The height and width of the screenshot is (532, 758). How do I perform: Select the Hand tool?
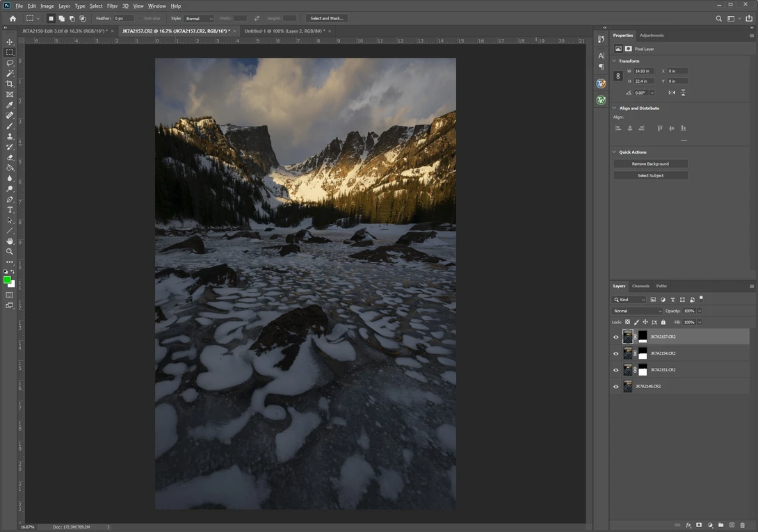[x=10, y=241]
